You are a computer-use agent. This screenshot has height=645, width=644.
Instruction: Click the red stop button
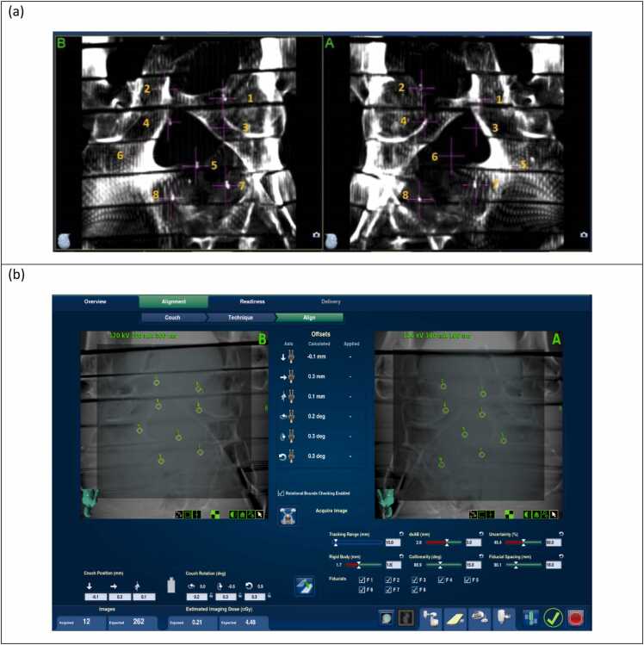click(x=576, y=617)
